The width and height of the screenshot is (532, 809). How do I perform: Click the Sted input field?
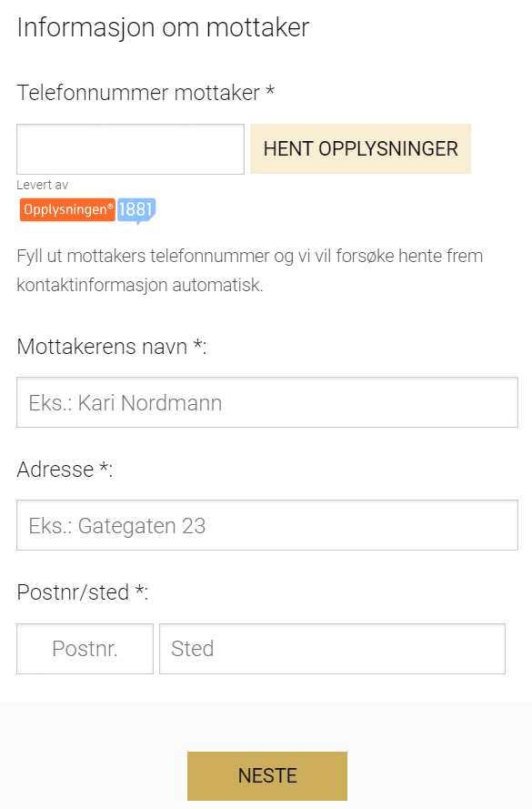coord(332,648)
